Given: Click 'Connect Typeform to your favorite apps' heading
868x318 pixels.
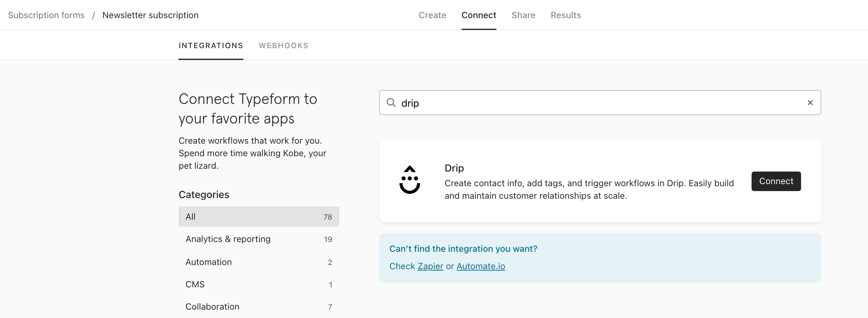Looking at the screenshot, I should pyautogui.click(x=248, y=109).
